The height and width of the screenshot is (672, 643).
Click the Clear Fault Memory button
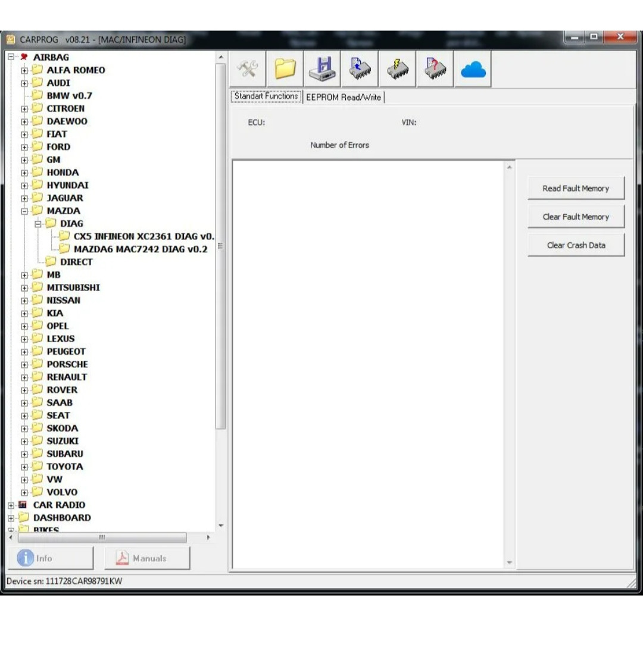[x=576, y=217]
